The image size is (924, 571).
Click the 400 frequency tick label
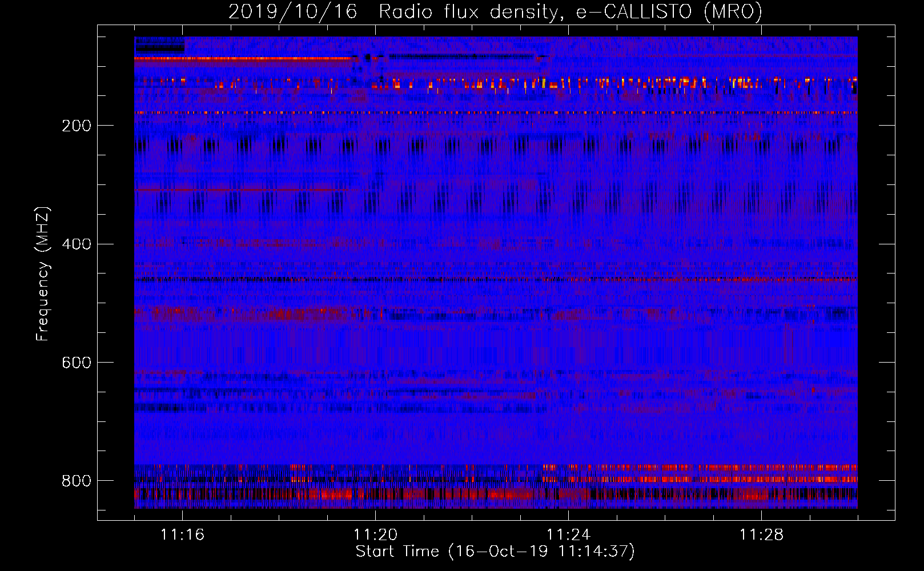[x=77, y=244]
